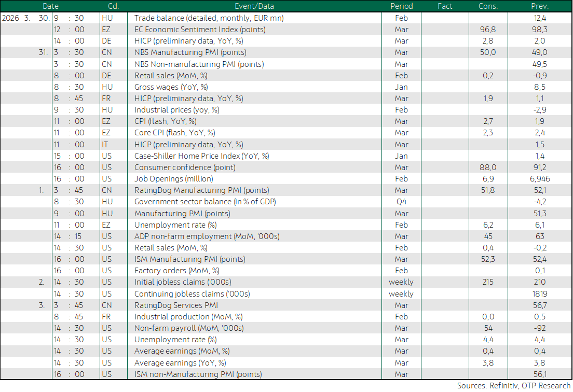Click the Non-farm payroll event

pos(189,328)
